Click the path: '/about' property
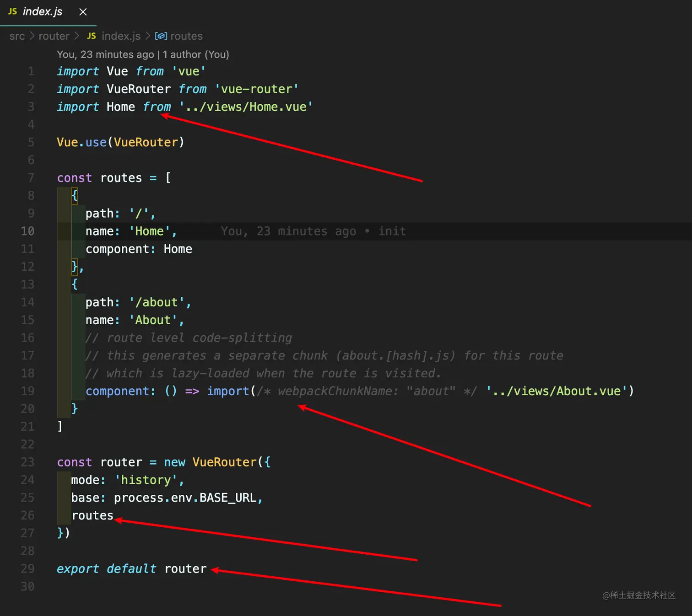 coord(139,302)
